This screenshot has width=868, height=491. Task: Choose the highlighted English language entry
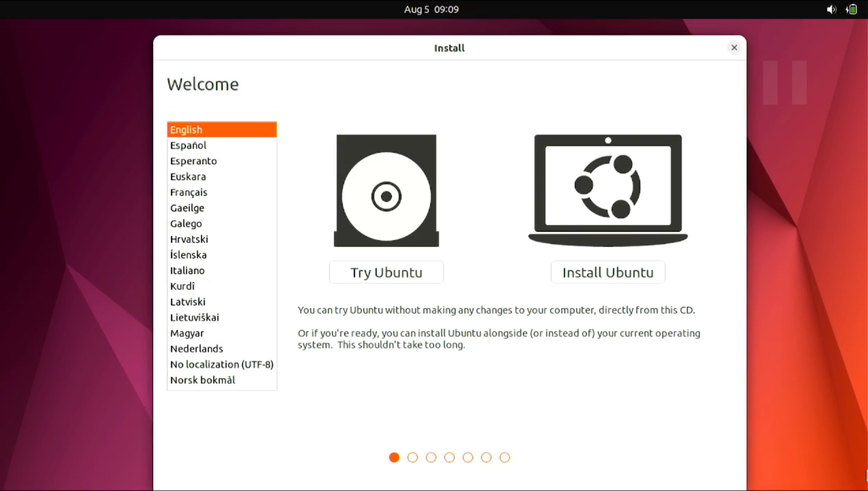point(222,130)
